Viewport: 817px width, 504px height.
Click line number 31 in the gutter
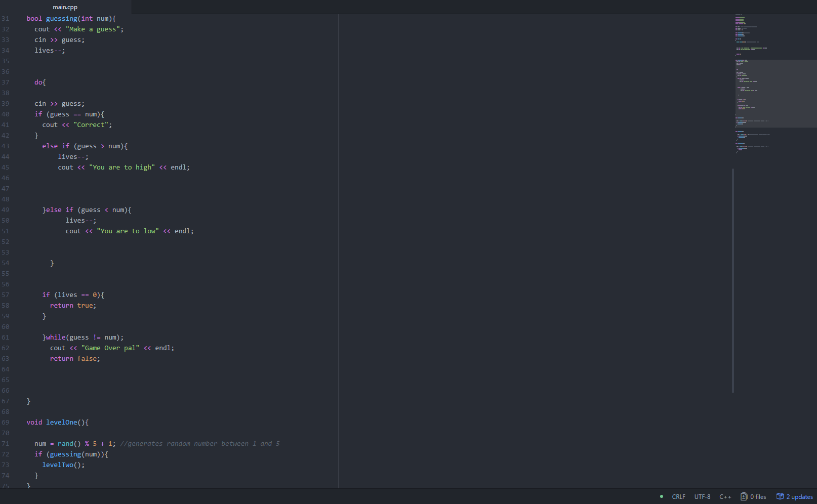point(6,19)
